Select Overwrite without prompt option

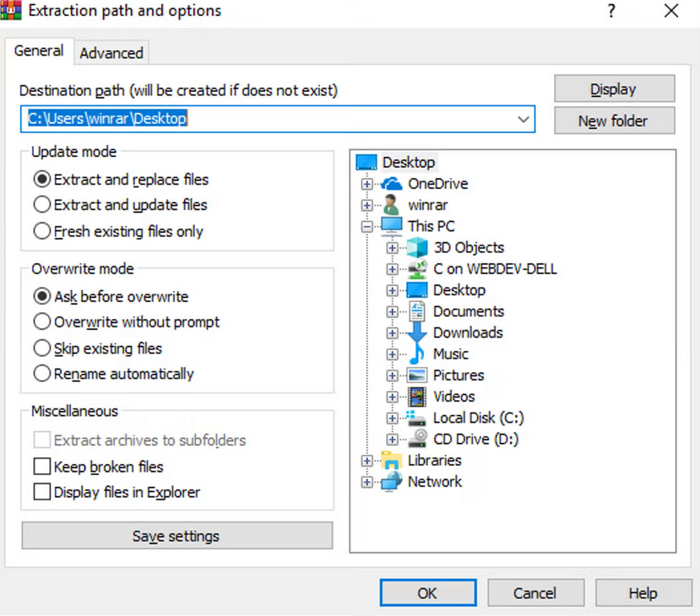pyautogui.click(x=127, y=322)
